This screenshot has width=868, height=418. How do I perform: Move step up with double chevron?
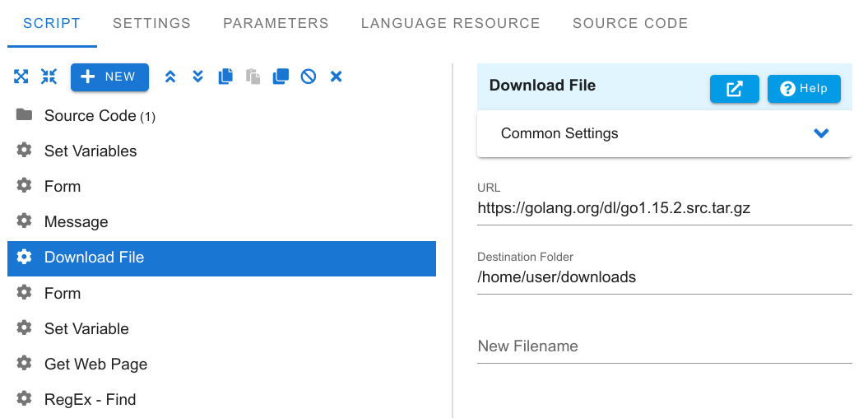tap(170, 77)
